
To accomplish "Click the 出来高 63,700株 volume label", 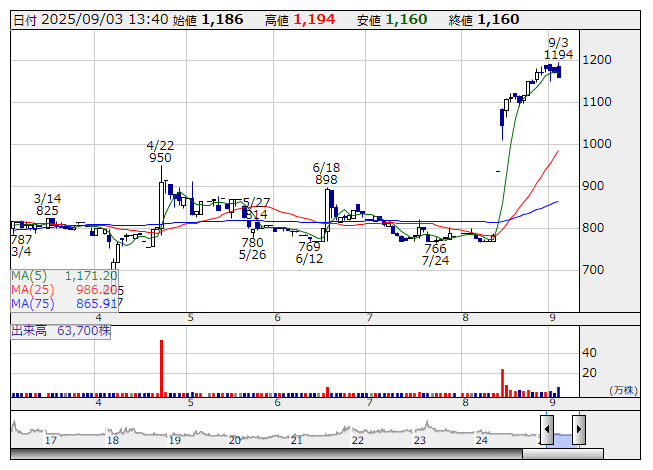I will [61, 331].
